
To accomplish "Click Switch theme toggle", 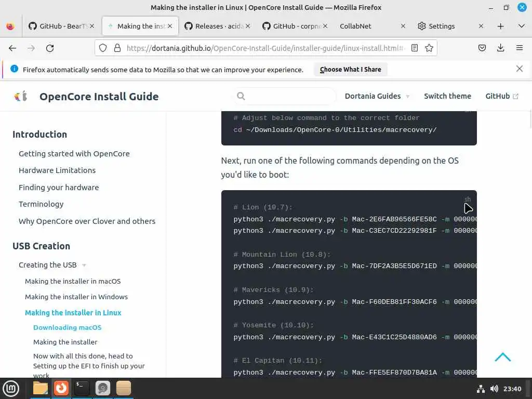I will click(x=447, y=96).
